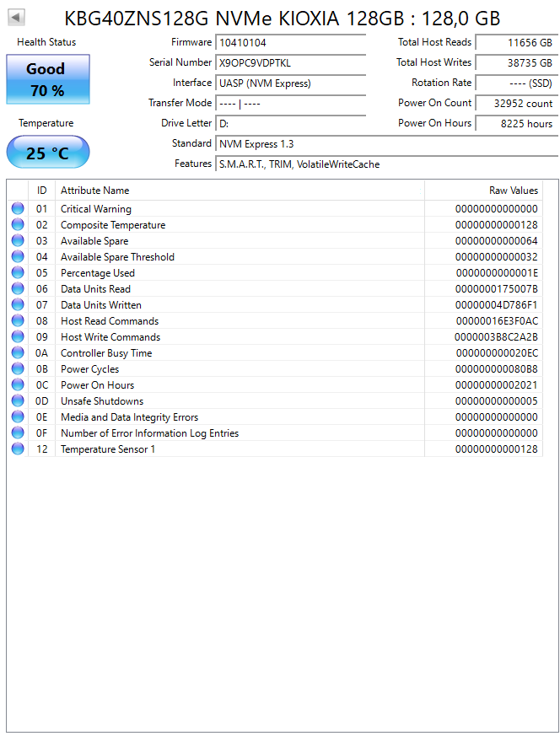This screenshot has width=560, height=736.
Task: Select the Available Spare Threshold attribute name
Action: (x=117, y=257)
